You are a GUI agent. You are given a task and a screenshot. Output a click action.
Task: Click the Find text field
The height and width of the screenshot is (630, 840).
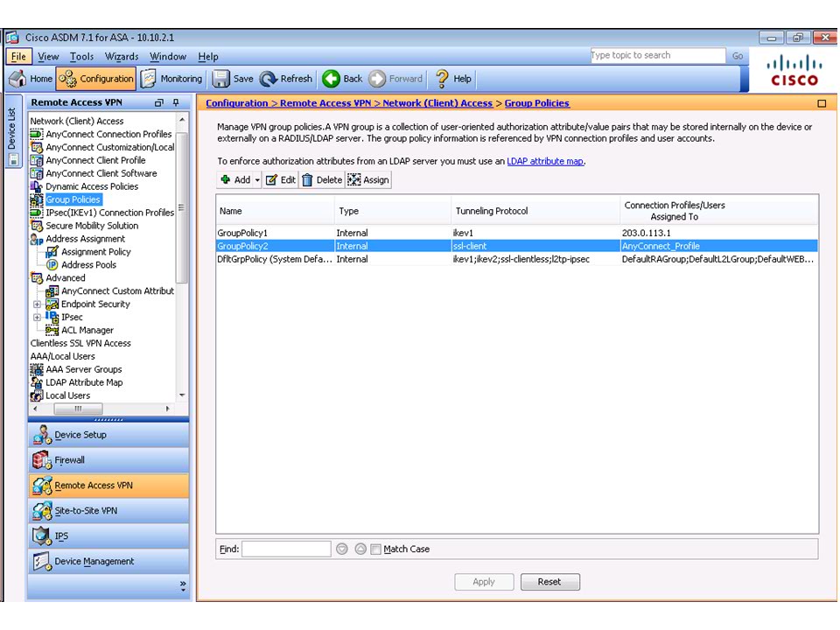pos(286,549)
